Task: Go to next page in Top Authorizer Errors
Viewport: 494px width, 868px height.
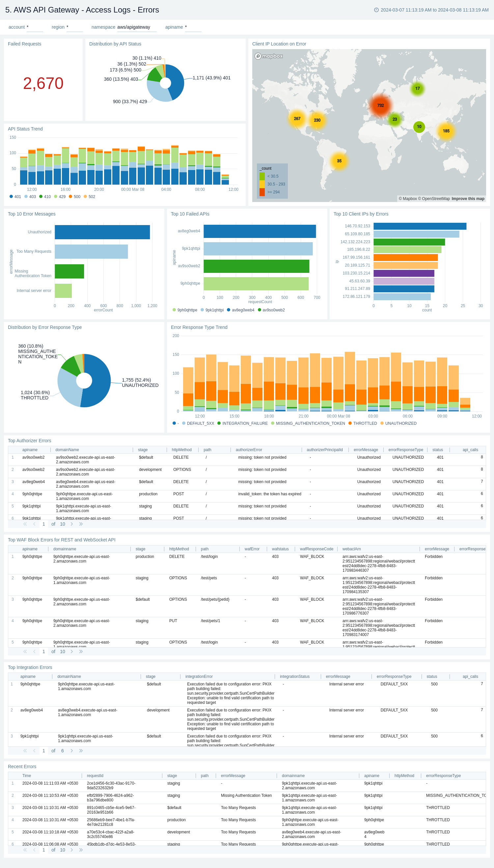Action: [x=71, y=524]
